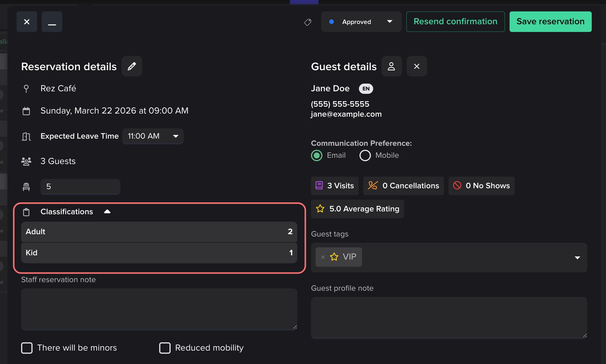Enable the Reduced mobility checkbox

pos(165,348)
